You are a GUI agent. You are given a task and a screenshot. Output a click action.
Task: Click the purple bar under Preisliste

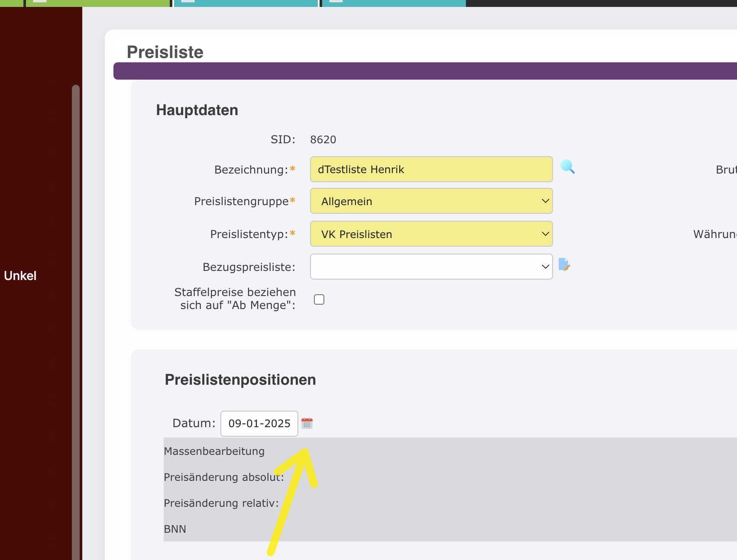pyautogui.click(x=424, y=71)
